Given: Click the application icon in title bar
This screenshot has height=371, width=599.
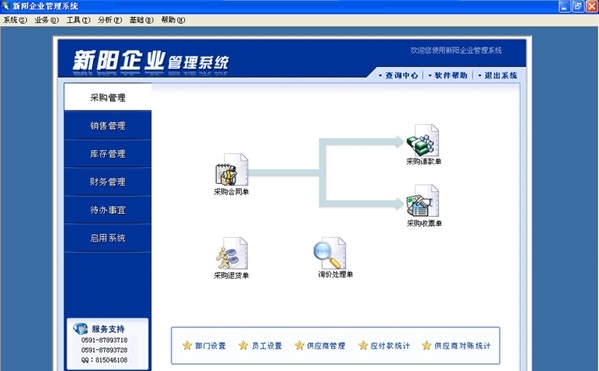Looking at the screenshot, I should [x=5, y=6].
